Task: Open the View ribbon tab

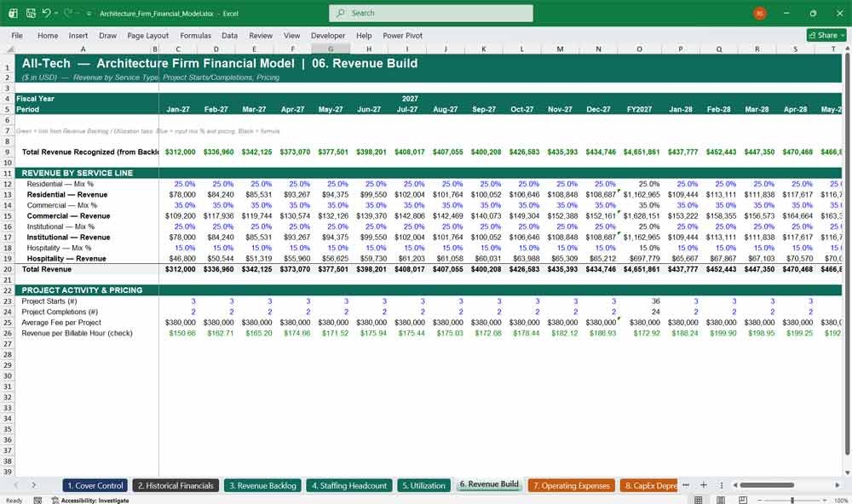Action: point(291,35)
